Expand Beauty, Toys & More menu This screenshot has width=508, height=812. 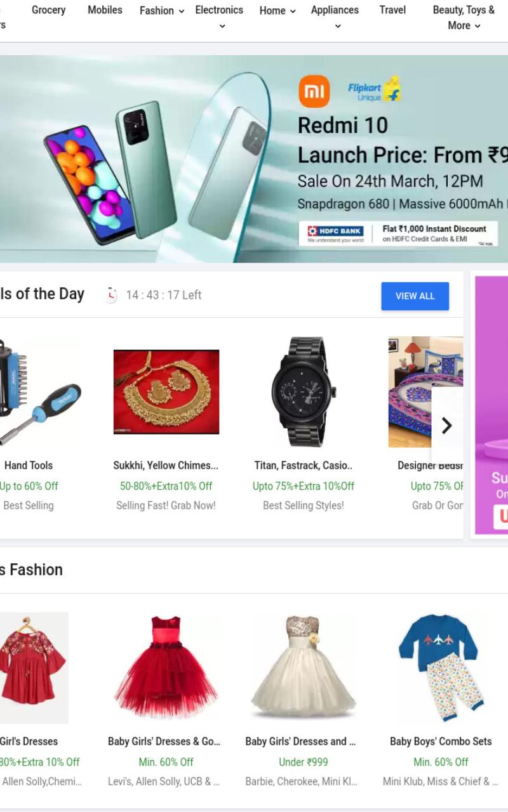coord(464,18)
